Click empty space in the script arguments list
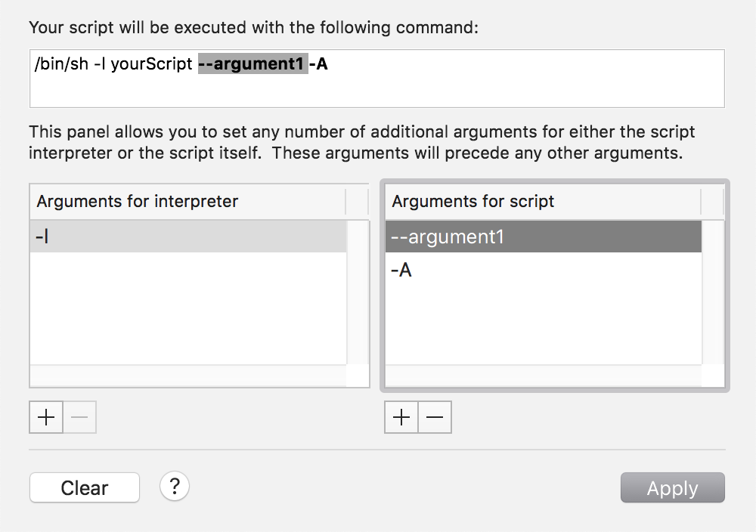 click(543, 325)
